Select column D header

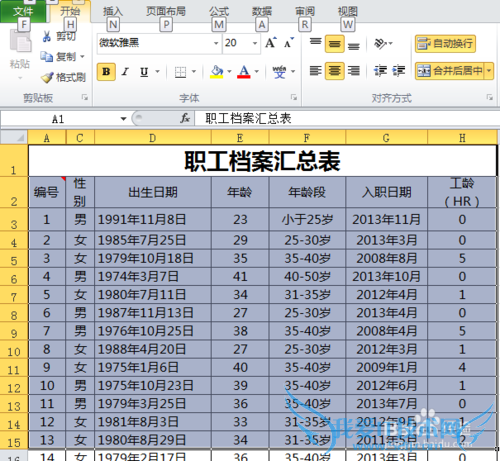click(x=153, y=138)
